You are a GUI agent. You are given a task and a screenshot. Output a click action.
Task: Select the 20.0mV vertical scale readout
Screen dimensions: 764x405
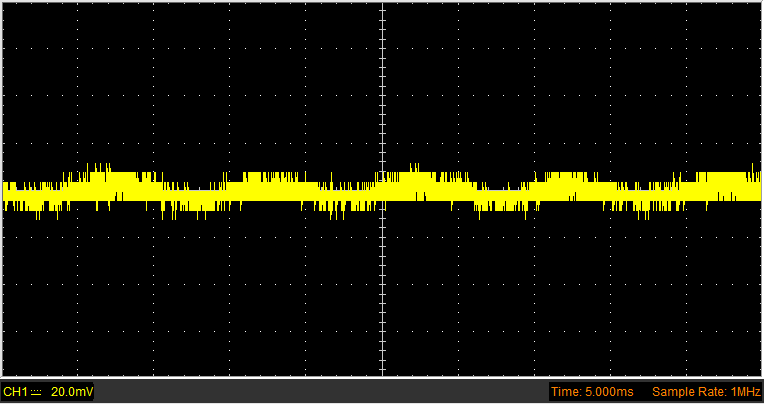point(72,392)
